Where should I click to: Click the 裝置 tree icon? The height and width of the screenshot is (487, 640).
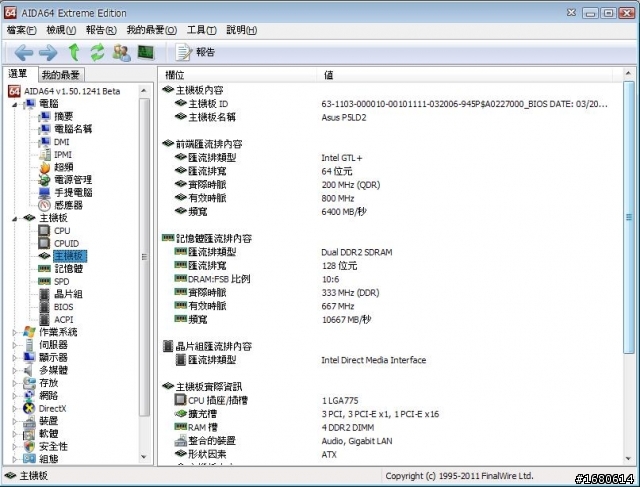coord(29,421)
